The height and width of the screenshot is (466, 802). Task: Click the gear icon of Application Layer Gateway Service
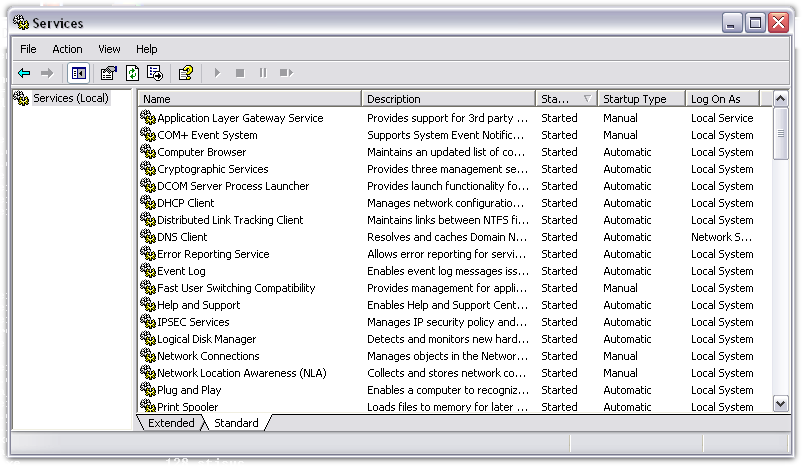point(148,118)
